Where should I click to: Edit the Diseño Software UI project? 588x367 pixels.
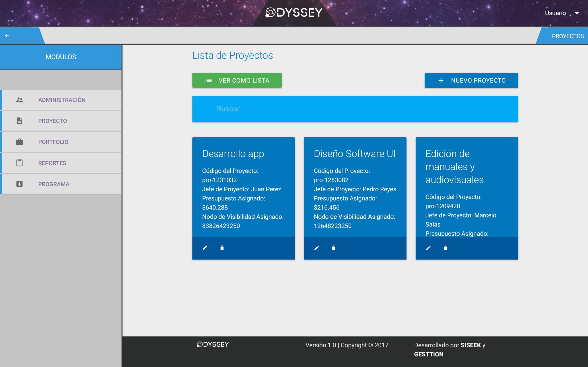[316, 247]
